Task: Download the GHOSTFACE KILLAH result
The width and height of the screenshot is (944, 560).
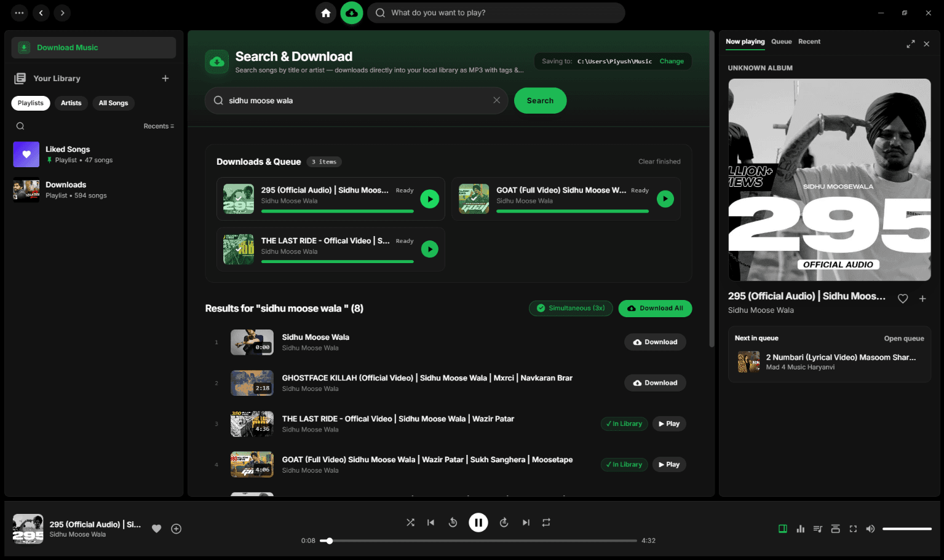Action: coord(655,383)
